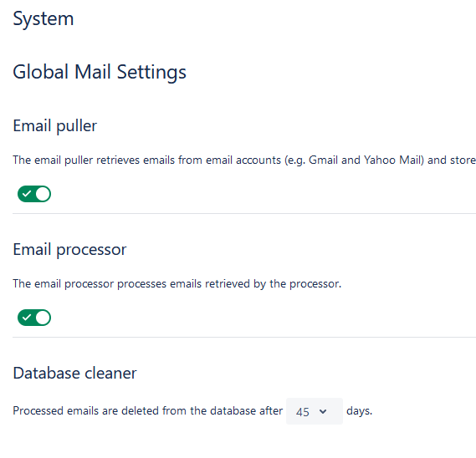Viewport: 476px width, 458px height.
Task: Click the Global Mail Settings title
Action: pyautogui.click(x=100, y=73)
